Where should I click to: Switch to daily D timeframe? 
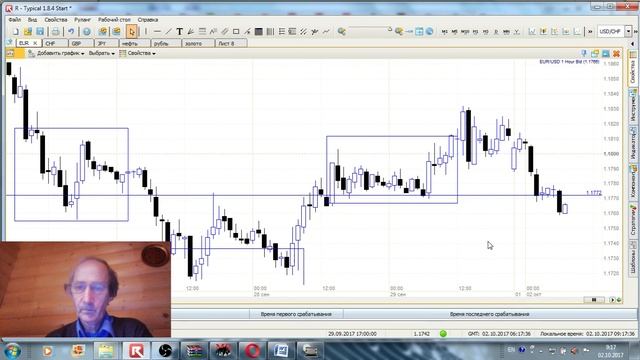pos(496,31)
